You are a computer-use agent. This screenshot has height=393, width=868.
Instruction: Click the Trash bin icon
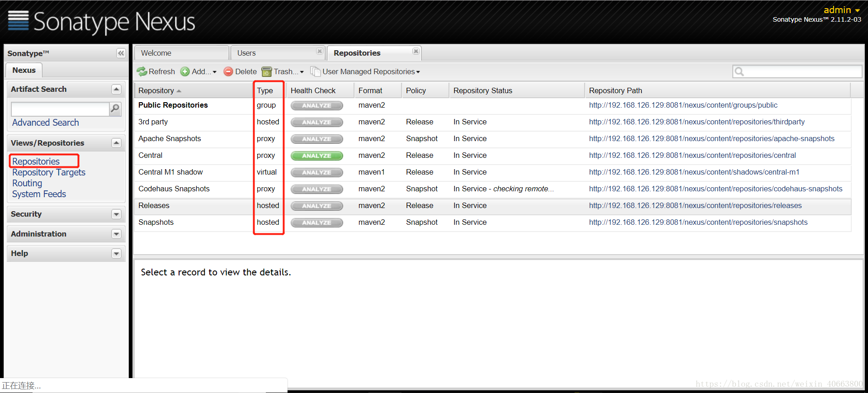(x=267, y=71)
